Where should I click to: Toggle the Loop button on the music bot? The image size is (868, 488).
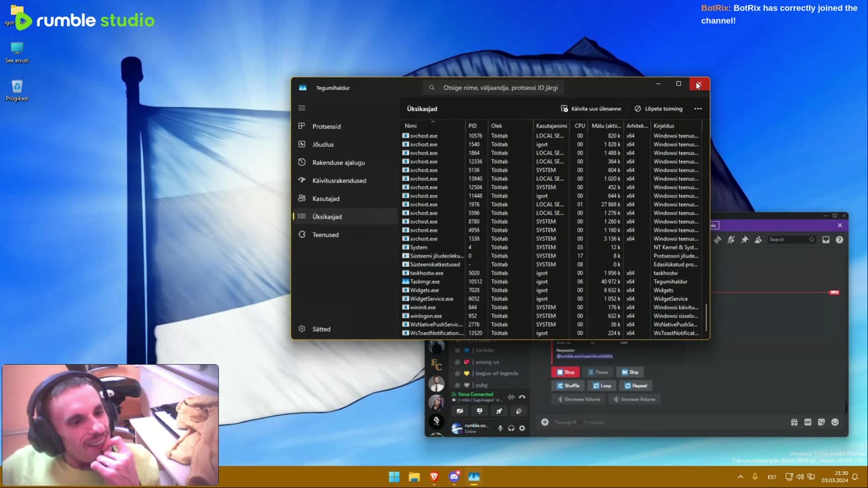tap(601, 386)
